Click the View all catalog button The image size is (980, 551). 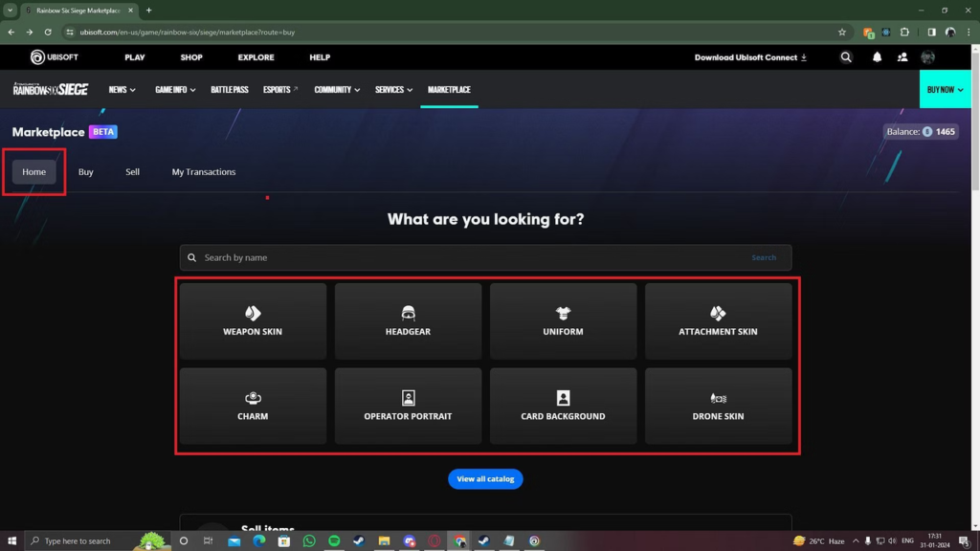tap(485, 478)
